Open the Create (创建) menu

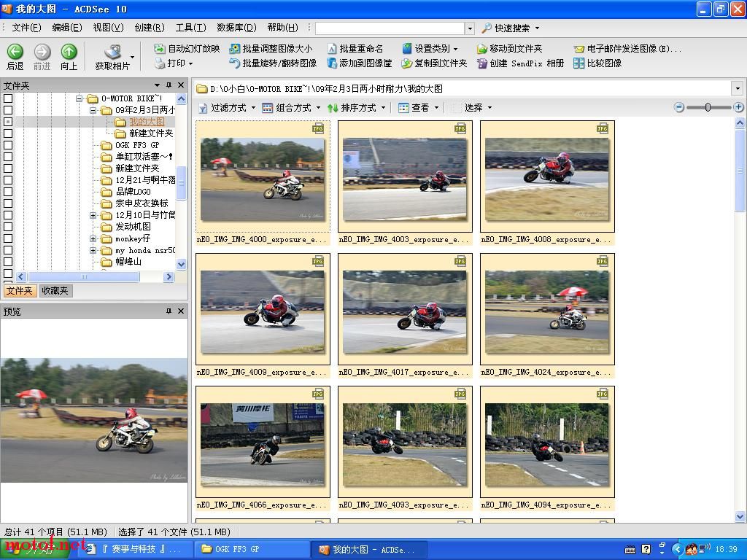tap(150, 28)
